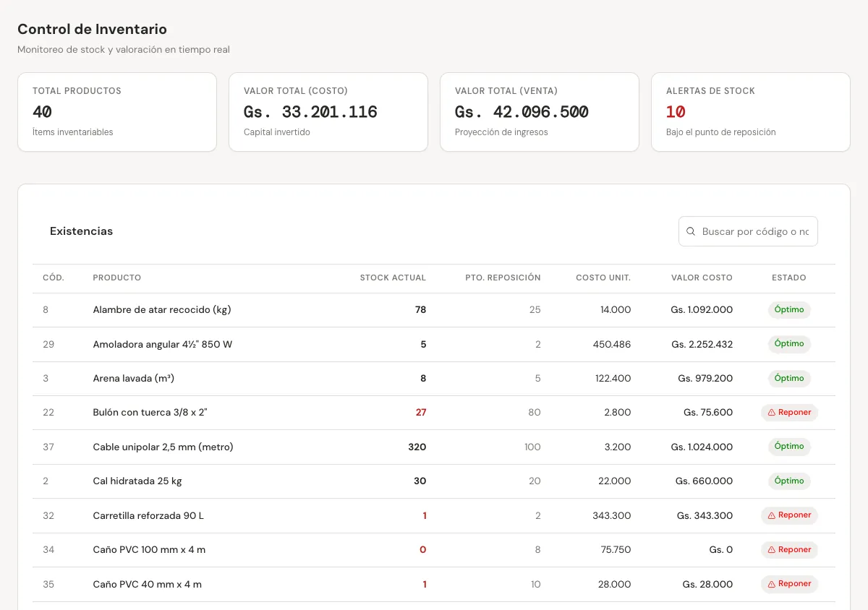Select product Cable unipolar 2,5 mm (metro)
The width and height of the screenshot is (868, 610).
163,447
